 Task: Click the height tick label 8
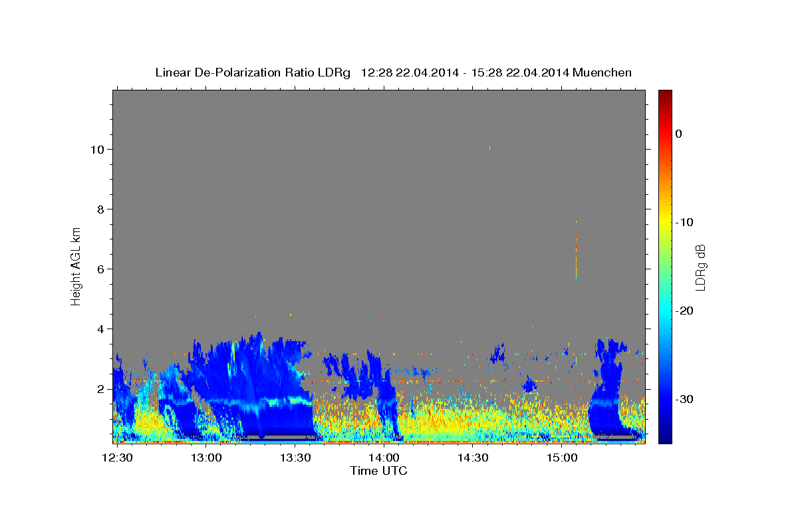pos(100,209)
